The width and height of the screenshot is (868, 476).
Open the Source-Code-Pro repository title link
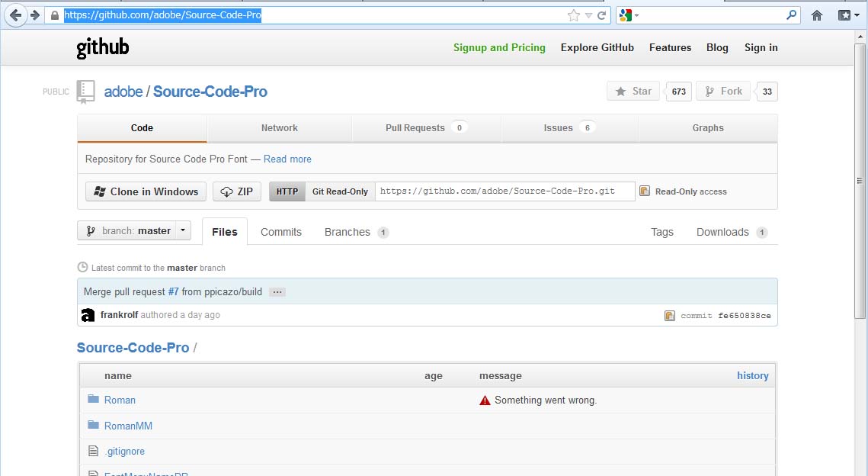coord(210,92)
